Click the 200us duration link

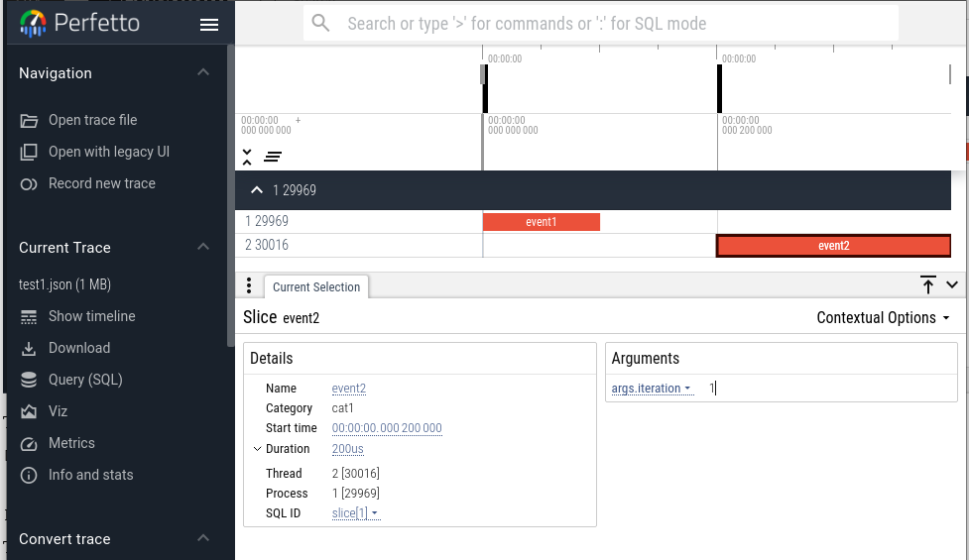click(x=347, y=449)
